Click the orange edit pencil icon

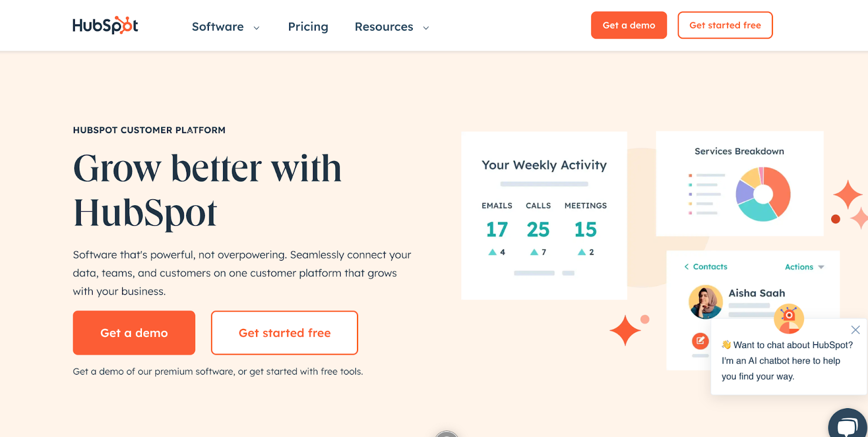(700, 341)
